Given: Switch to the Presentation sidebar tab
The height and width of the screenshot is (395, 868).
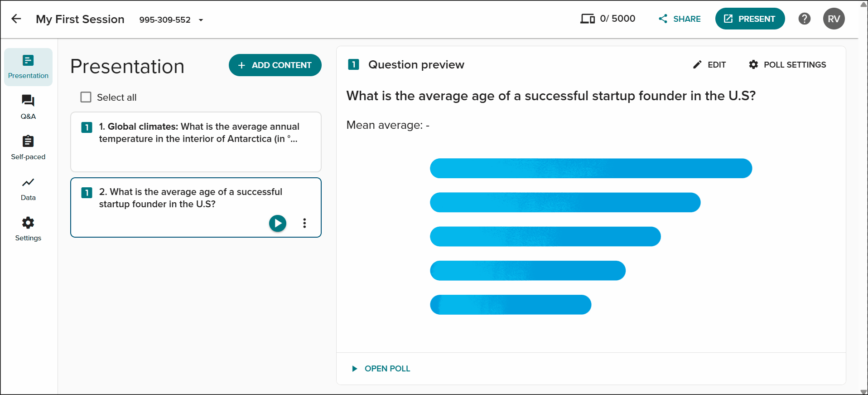Looking at the screenshot, I should (x=28, y=67).
